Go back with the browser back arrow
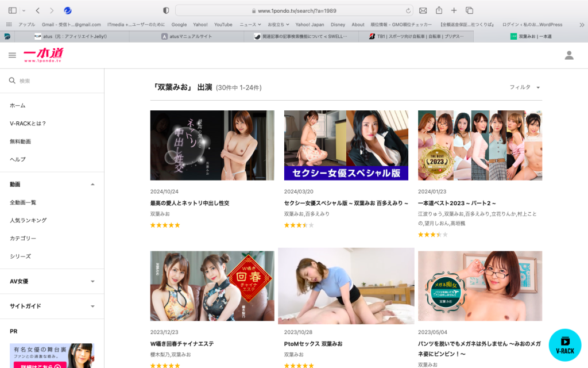The width and height of the screenshot is (588, 368). tap(38, 10)
